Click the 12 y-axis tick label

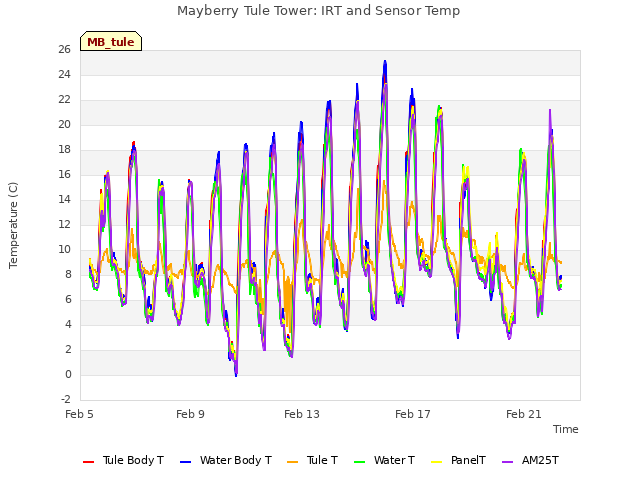click(64, 224)
